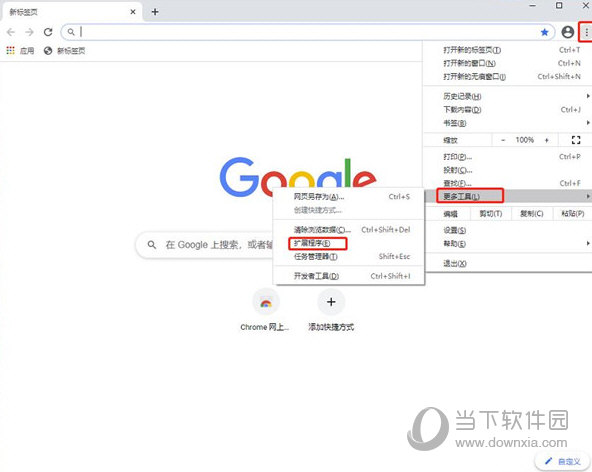Open 任务管理器 from the submenu

pos(348,257)
